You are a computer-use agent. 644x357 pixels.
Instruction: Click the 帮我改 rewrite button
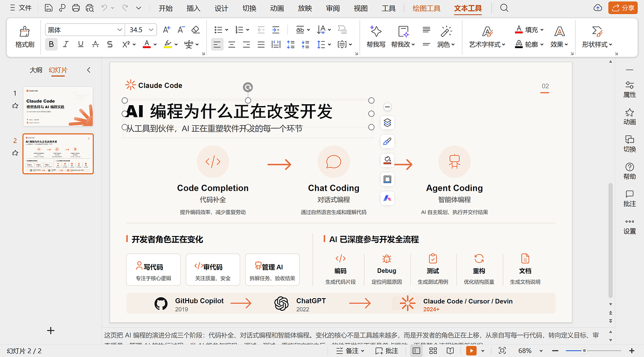coord(403,36)
